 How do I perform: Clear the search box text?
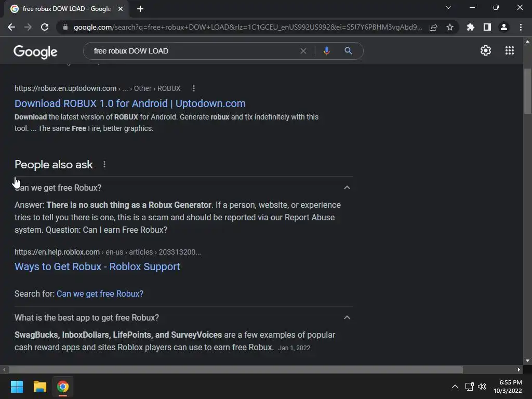(303, 51)
